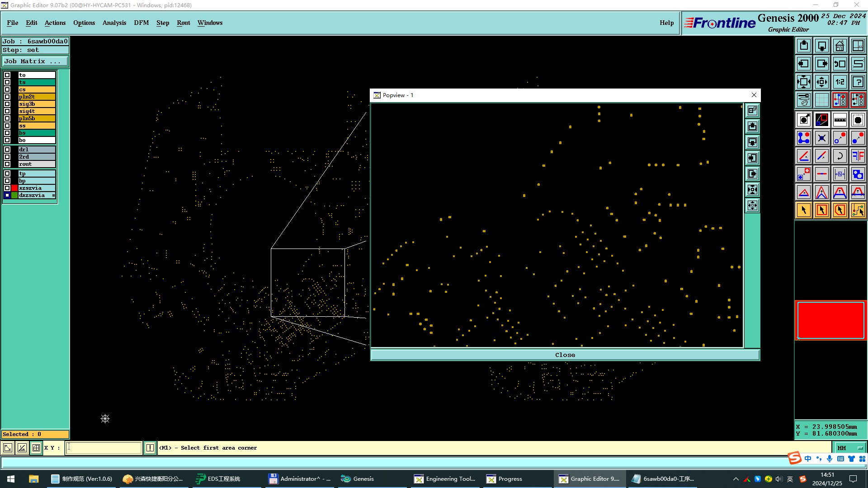This screenshot has height=488, width=868.
Task: Select the net selection pointer icon
Action: pos(858,210)
